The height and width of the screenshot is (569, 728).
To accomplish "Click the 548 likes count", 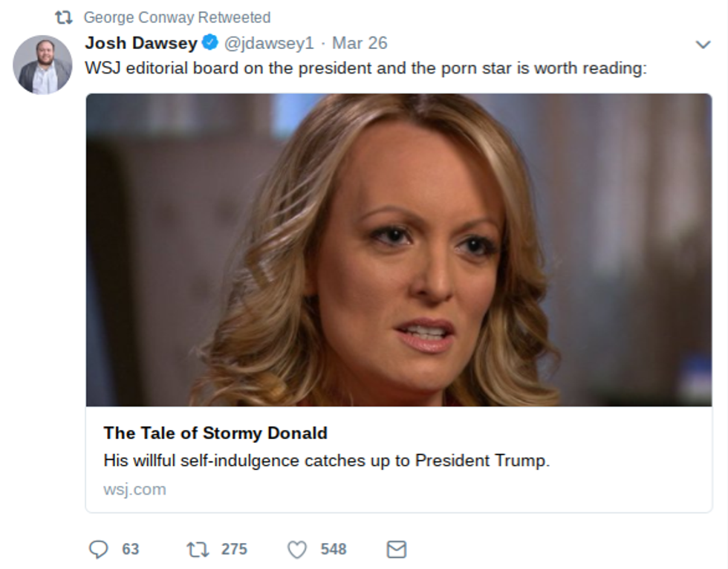I will click(x=334, y=549).
